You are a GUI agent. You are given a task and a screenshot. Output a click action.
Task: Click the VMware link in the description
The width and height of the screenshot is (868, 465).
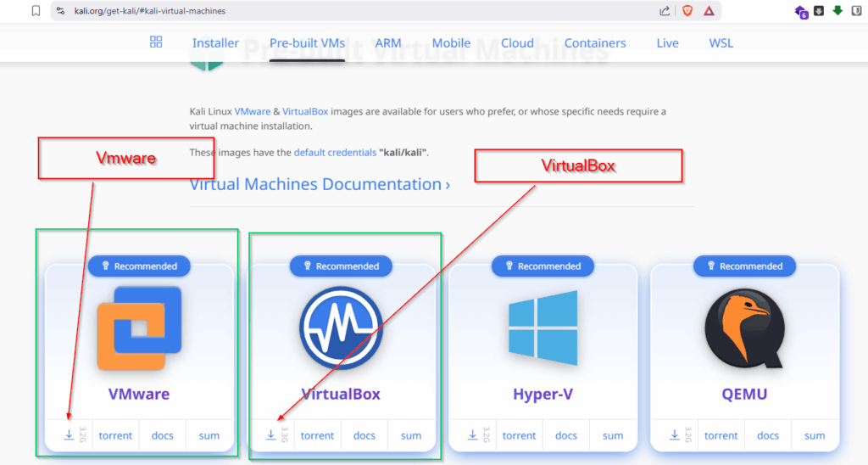[x=253, y=111]
